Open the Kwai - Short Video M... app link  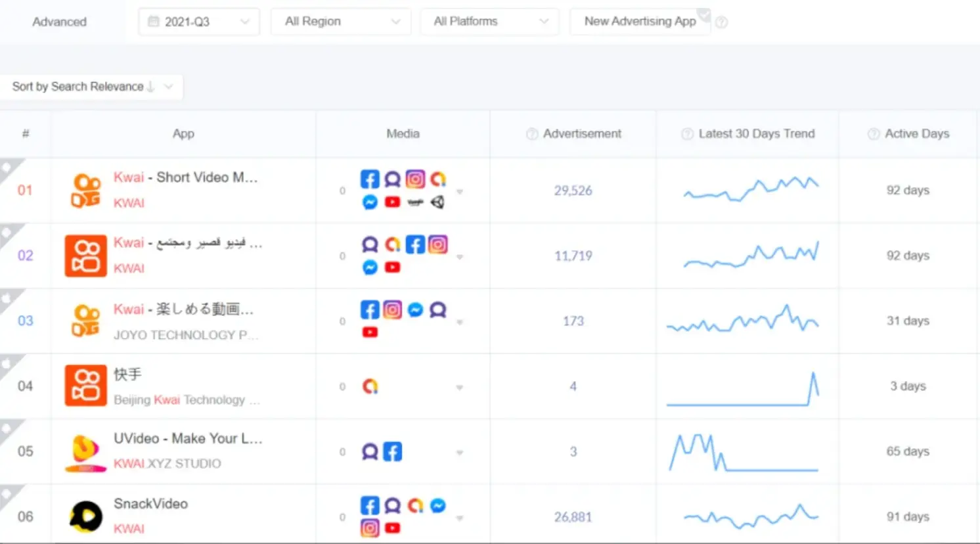tap(186, 177)
